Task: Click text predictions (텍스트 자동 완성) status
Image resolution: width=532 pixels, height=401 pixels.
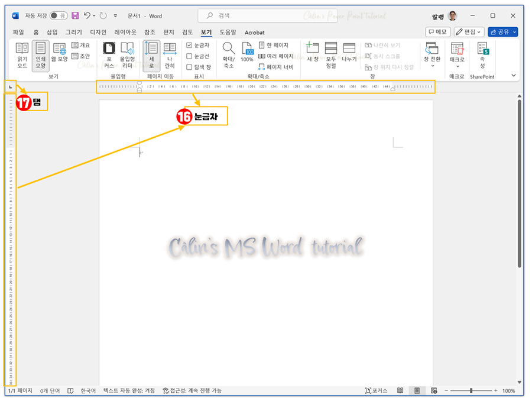Action: click(x=129, y=391)
